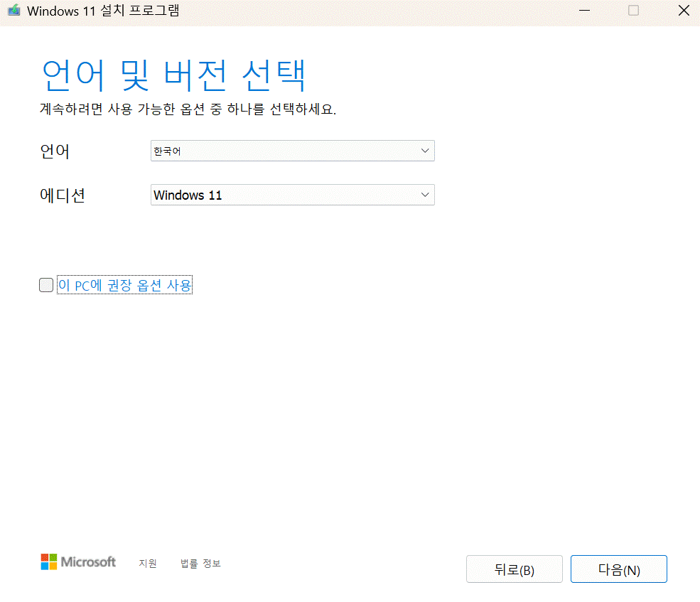Click the '계속하려면 사용 가능한 옵션' instruction text
Screen dimensions: 700x602
[188, 109]
